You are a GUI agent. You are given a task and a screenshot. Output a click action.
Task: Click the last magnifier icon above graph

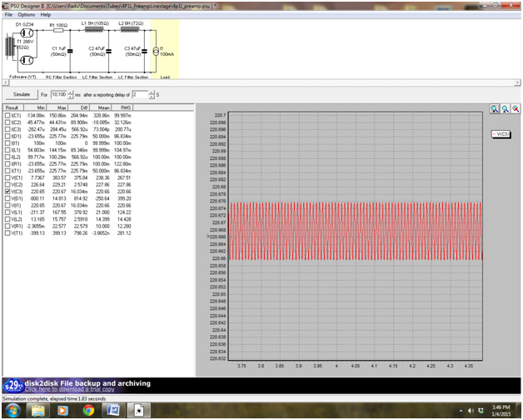click(516, 109)
